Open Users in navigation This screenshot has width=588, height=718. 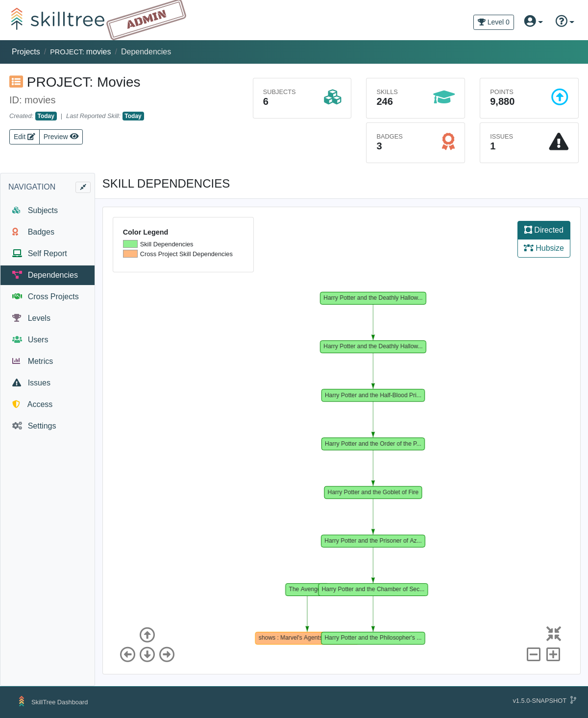(x=48, y=340)
